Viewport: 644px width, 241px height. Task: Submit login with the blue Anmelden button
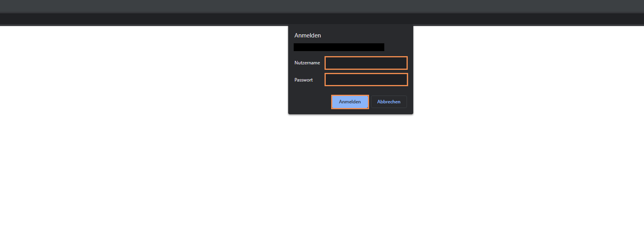350,102
